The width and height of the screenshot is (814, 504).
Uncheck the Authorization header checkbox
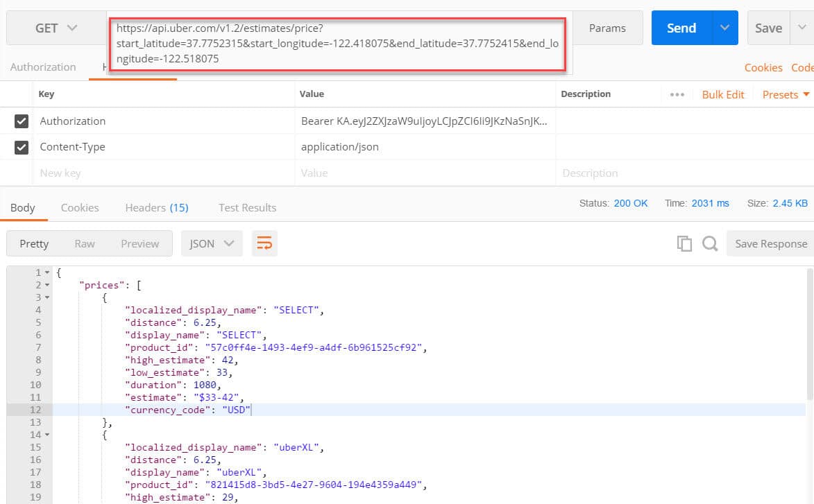click(x=22, y=121)
